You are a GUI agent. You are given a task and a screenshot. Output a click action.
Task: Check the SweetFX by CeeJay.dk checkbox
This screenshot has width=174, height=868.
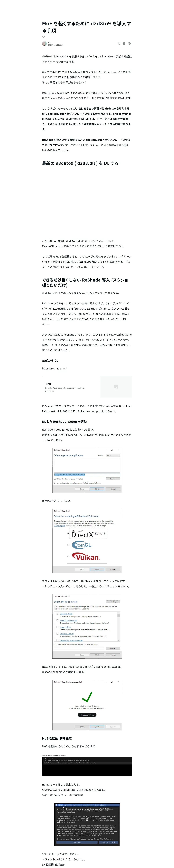[57, 620]
